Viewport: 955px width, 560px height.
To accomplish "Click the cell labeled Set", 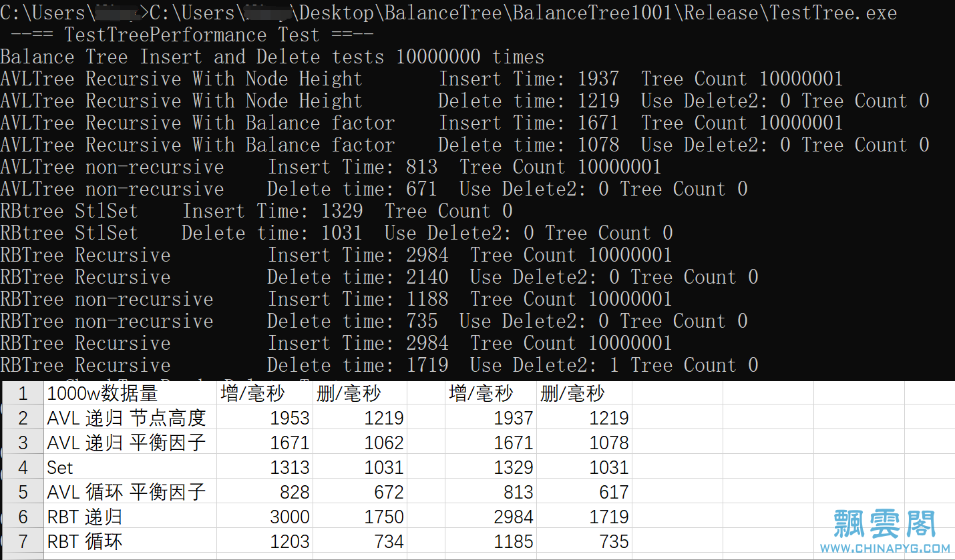I will point(130,467).
